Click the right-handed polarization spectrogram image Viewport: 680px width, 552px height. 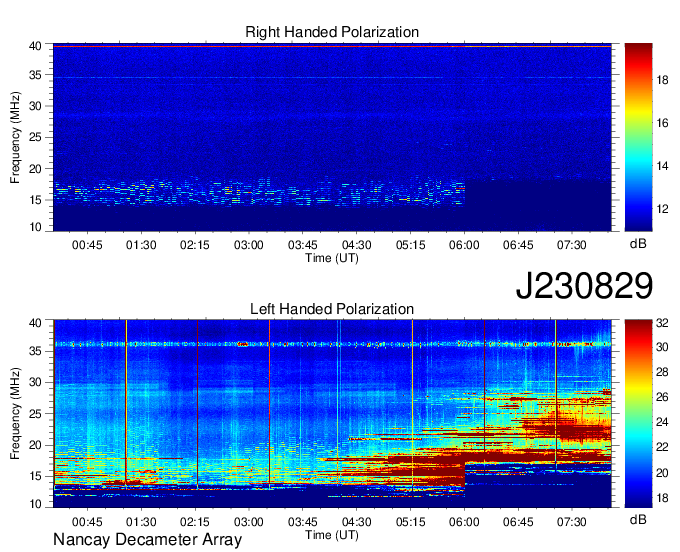[332, 137]
